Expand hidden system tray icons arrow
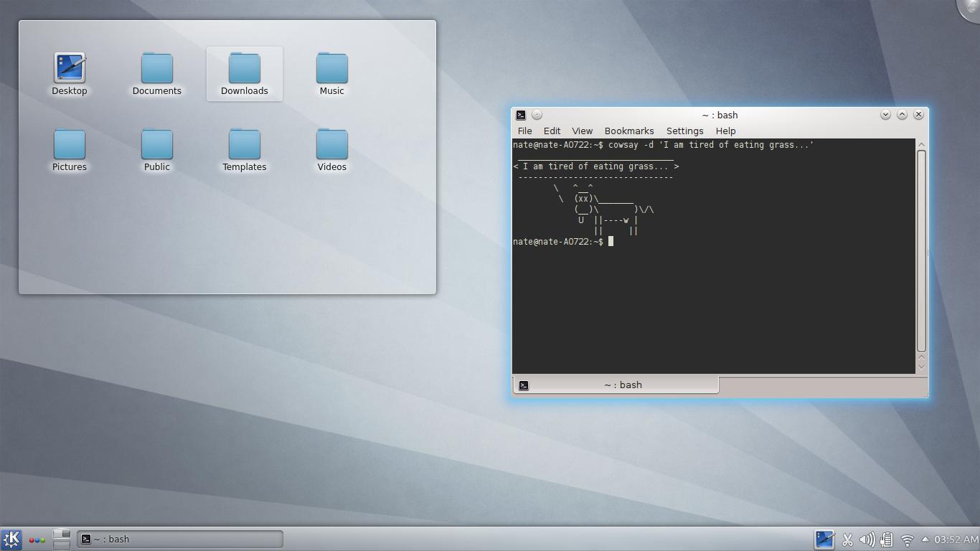This screenshot has height=551, width=980. [x=925, y=539]
